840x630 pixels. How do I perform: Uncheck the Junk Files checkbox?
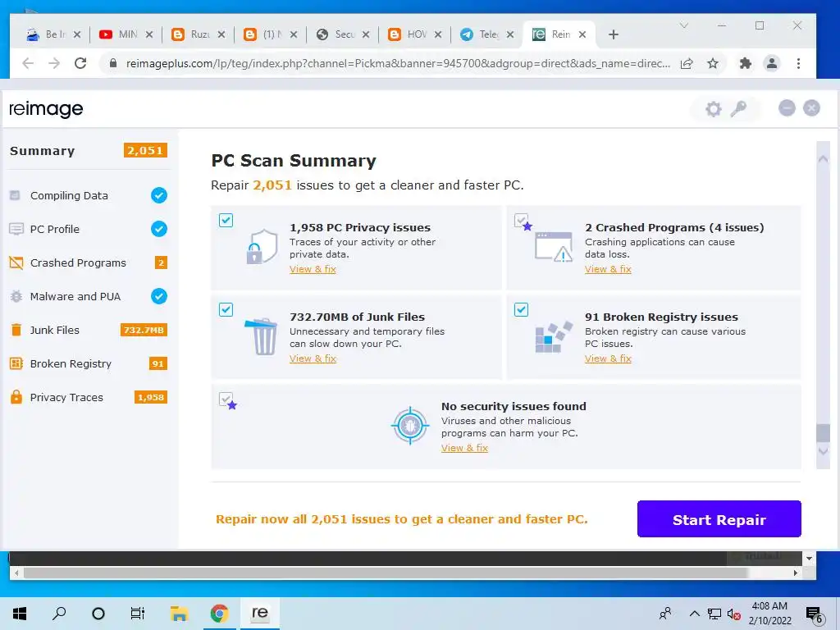[226, 309]
